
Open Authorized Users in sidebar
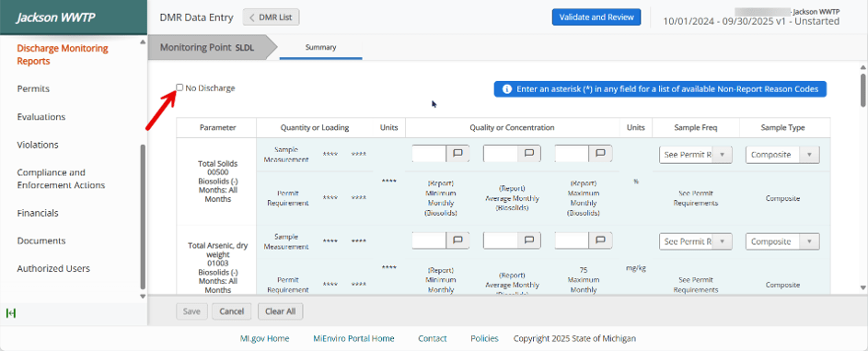click(53, 268)
